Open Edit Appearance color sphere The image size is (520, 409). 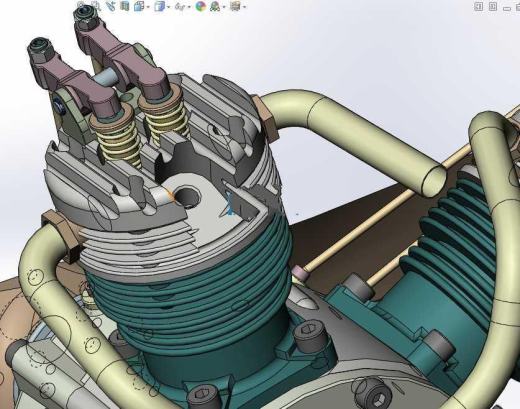pyautogui.click(x=200, y=6)
